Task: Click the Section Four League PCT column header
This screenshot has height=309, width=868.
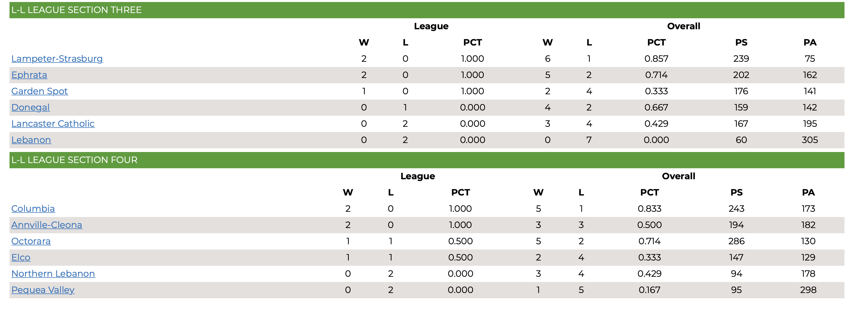Action: pyautogui.click(x=460, y=192)
